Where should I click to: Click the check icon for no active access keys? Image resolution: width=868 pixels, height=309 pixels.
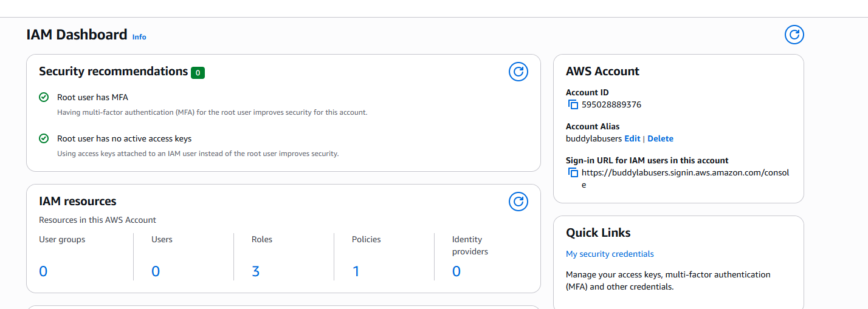pyautogui.click(x=44, y=138)
